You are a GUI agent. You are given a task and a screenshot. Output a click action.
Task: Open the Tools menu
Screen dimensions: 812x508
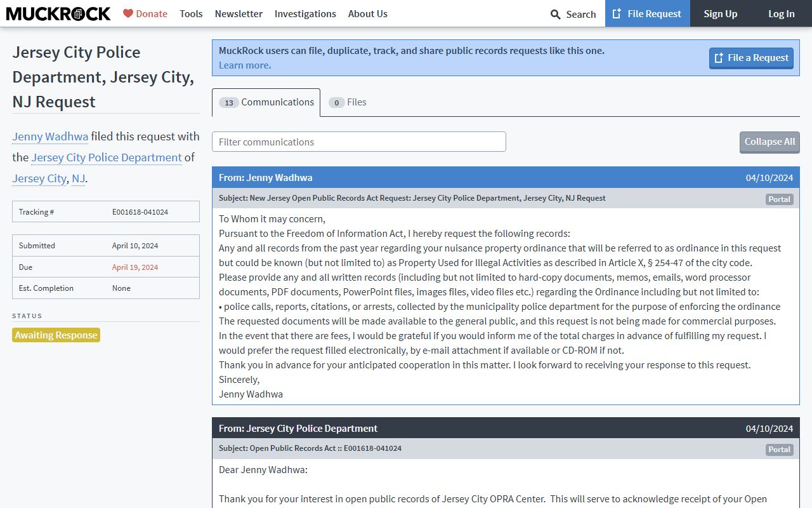tap(191, 13)
